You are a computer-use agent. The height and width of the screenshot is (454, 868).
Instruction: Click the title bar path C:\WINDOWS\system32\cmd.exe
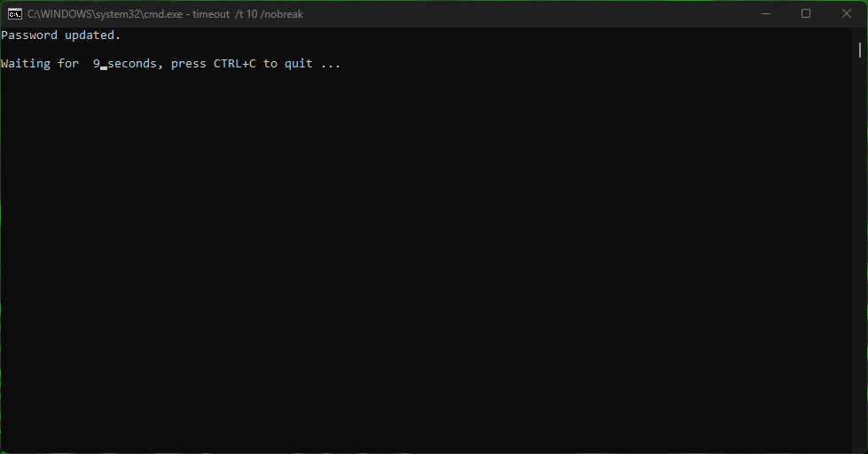(x=105, y=14)
